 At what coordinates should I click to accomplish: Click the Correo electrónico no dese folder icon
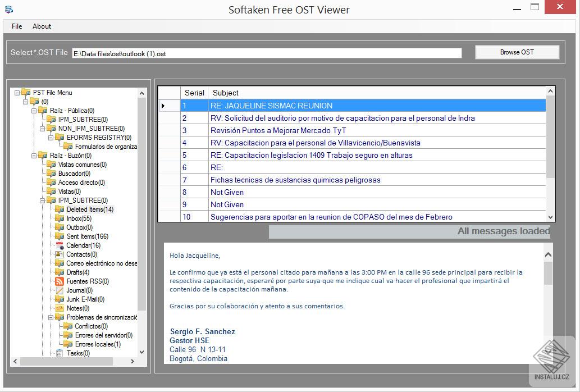tap(60, 263)
